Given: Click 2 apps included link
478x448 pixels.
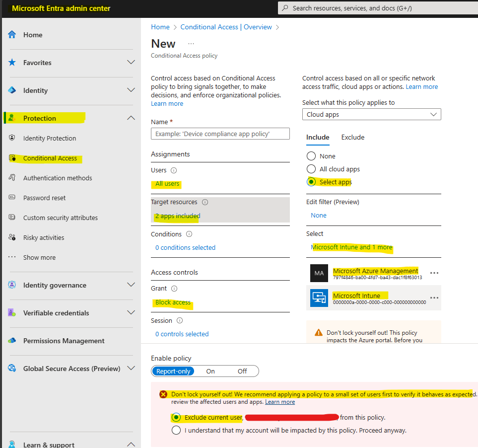Looking at the screenshot, I should (178, 216).
